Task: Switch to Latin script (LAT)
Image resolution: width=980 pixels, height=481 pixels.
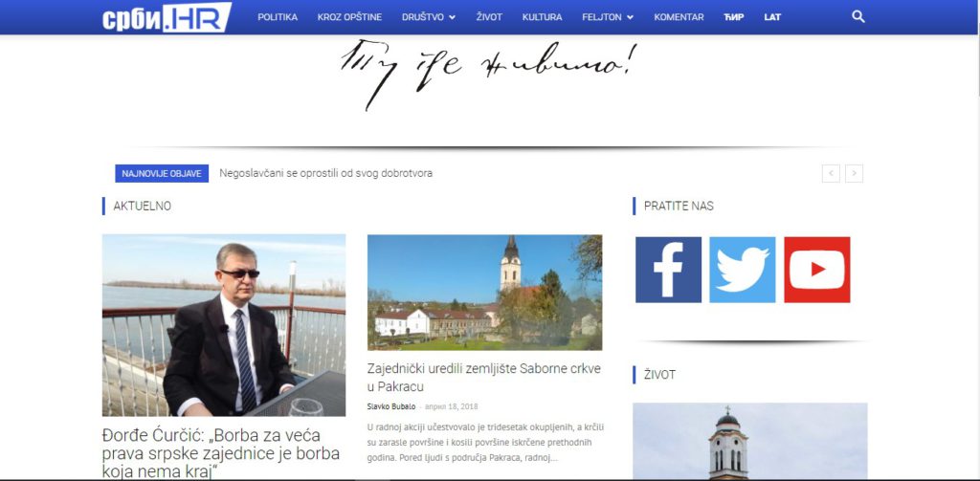Action: click(772, 17)
